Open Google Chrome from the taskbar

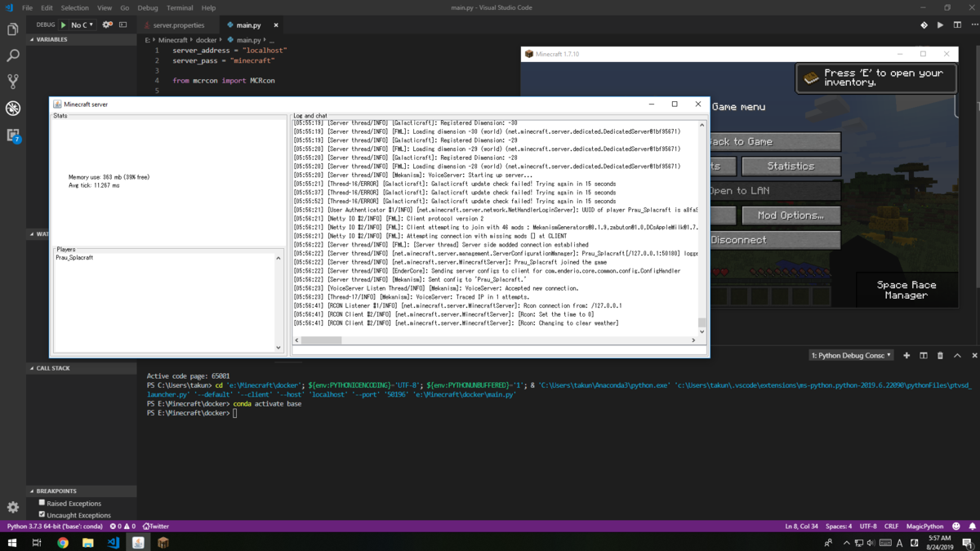tap(63, 542)
